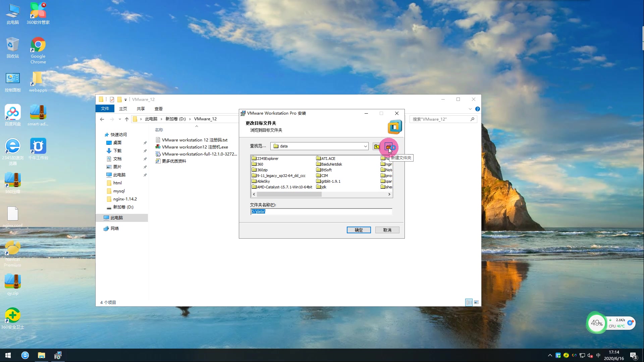Switch Explorer to details view
Screen dimensions: 644x362
click(x=469, y=302)
